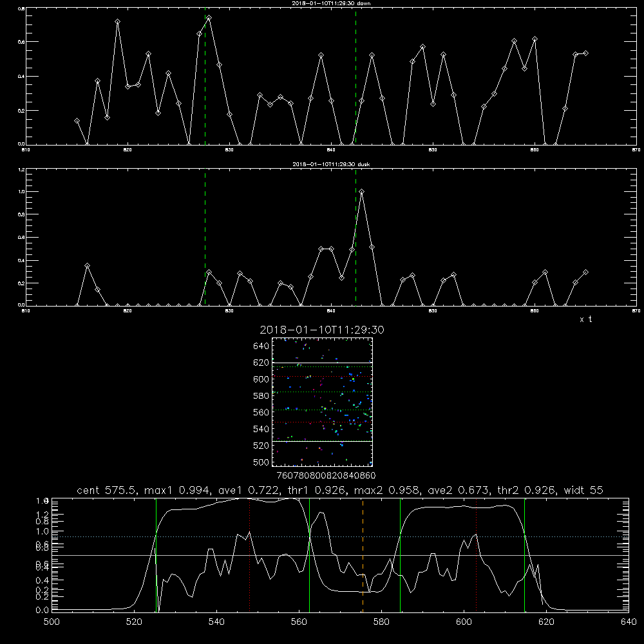
Task: Click the '540' label on the bottom plot x-axis
Action: [x=216, y=622]
